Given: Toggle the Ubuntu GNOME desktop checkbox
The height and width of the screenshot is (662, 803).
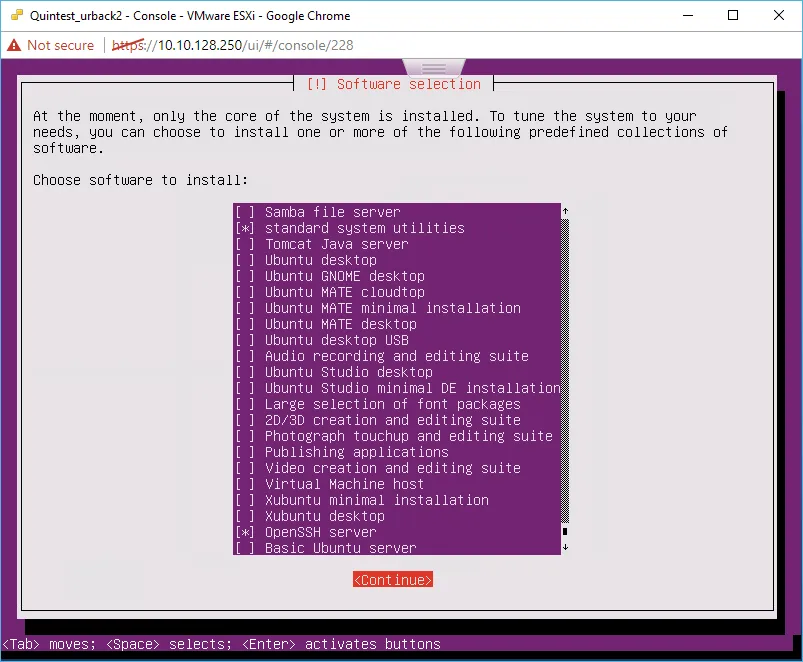Looking at the screenshot, I should (x=245, y=276).
